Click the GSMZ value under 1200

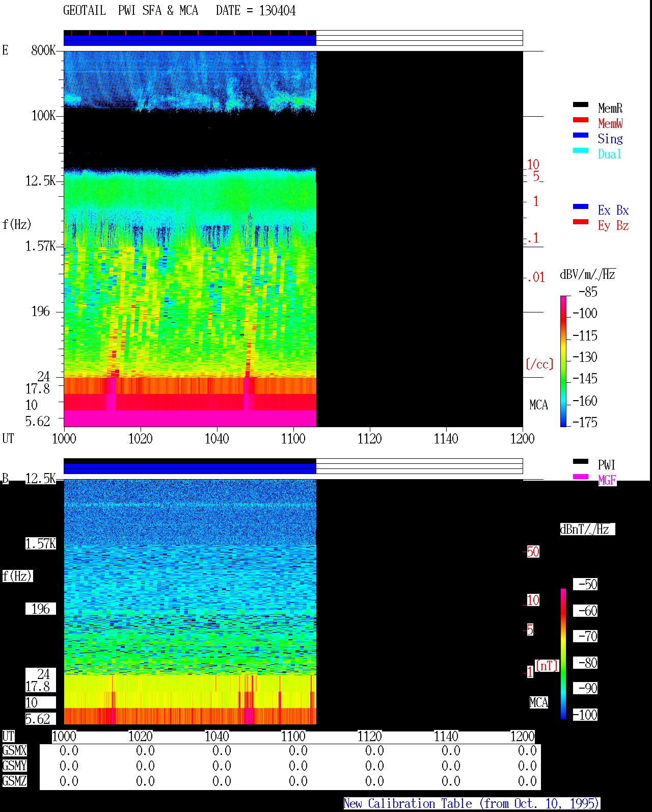pyautogui.click(x=528, y=781)
